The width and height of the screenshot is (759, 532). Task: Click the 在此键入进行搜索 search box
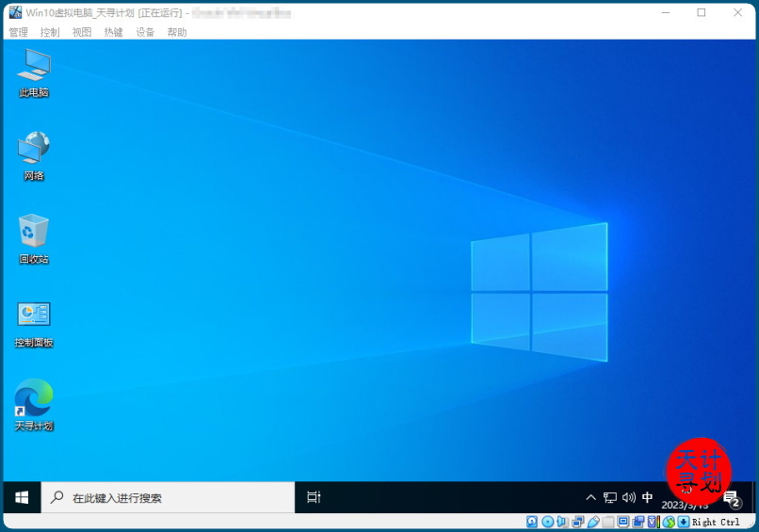coord(170,497)
